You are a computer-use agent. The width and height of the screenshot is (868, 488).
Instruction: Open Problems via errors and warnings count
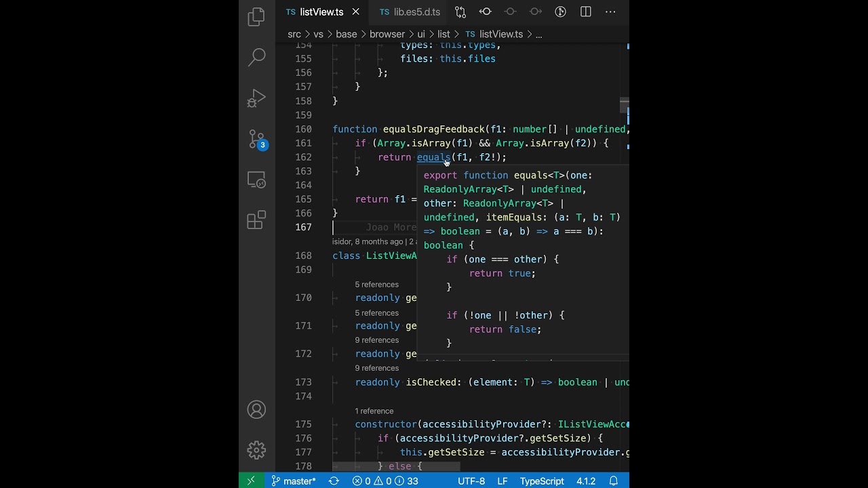pos(385,481)
